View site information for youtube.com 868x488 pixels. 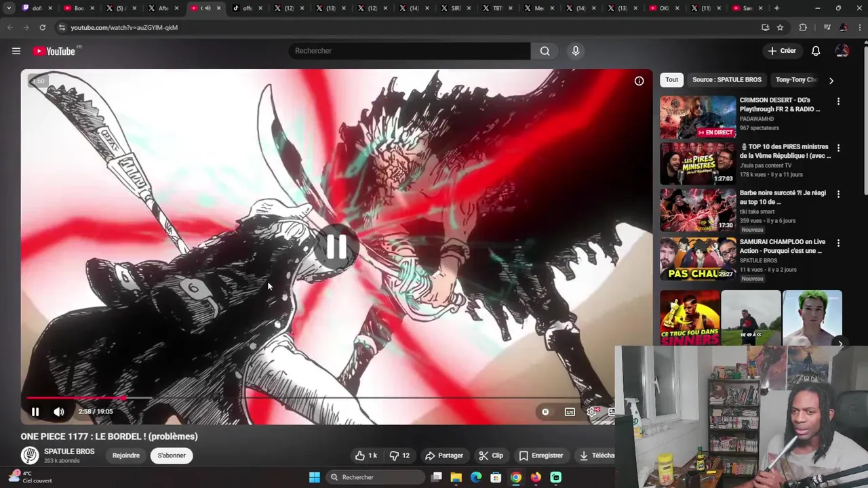(62, 27)
